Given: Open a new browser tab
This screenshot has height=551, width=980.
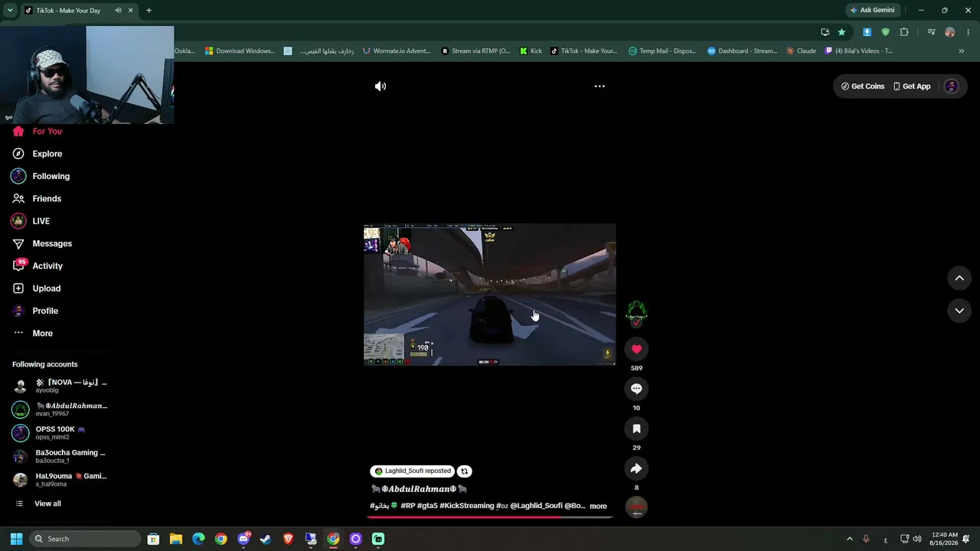Looking at the screenshot, I should [x=149, y=11].
